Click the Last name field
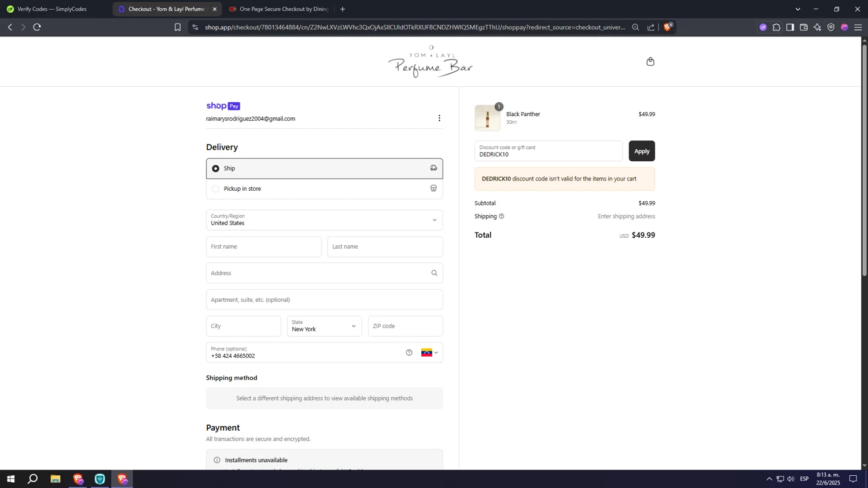Image resolution: width=868 pixels, height=488 pixels. (385, 247)
